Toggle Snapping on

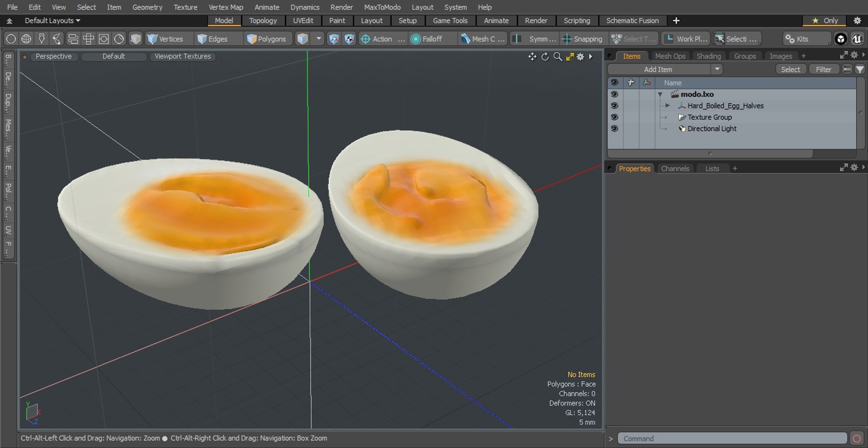[582, 39]
